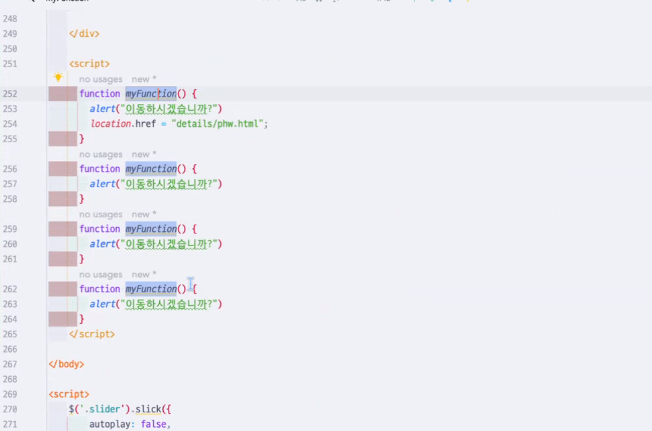
Task: Click highlighted myFunction name on line 252
Action: [151, 94]
